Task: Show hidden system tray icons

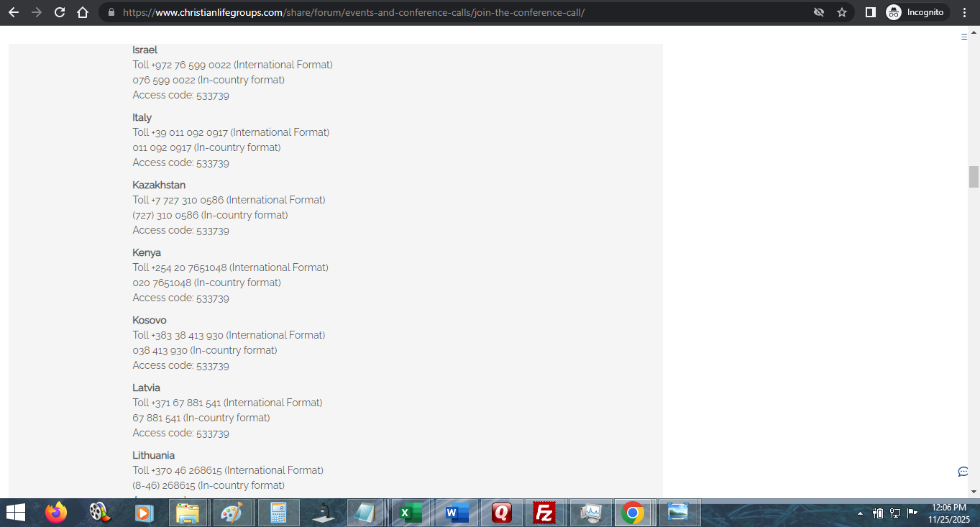Action: 860,513
